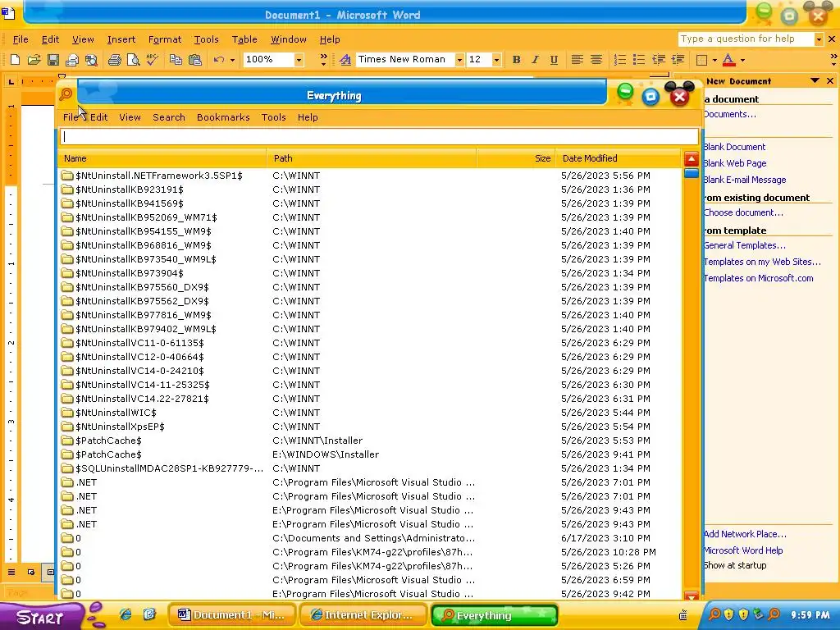Viewport: 840px width, 630px height.
Task: Toggle Align Left in Word toolbar
Action: (x=577, y=59)
